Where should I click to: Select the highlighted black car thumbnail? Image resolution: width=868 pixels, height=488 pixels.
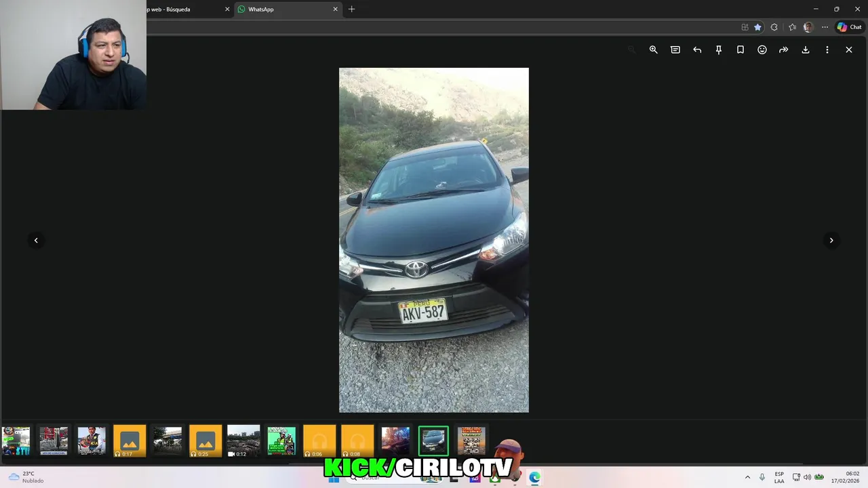tap(433, 441)
